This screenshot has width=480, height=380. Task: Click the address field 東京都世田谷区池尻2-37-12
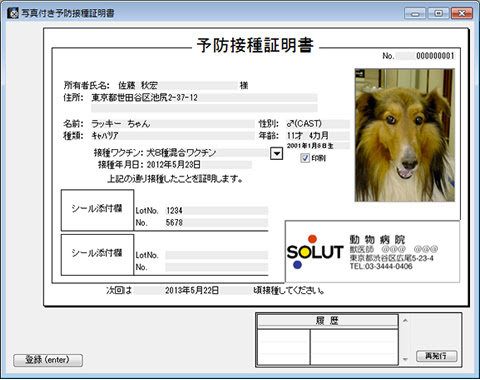[204, 98]
